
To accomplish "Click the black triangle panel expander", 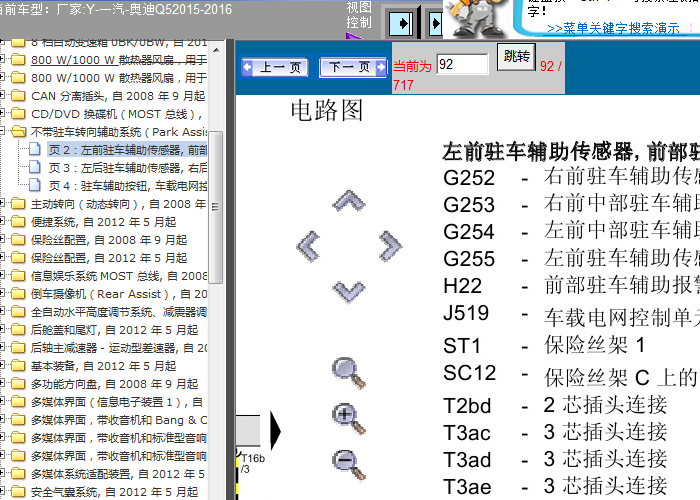I will click(275, 431).
